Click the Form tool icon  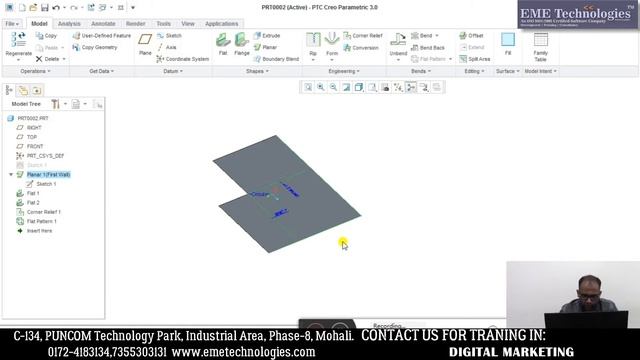(x=332, y=40)
